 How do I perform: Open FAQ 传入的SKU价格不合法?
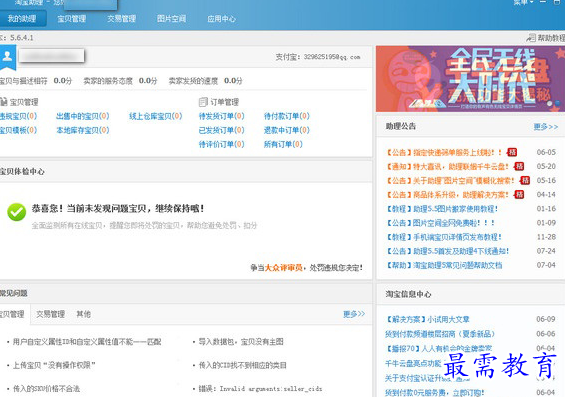coord(46,389)
